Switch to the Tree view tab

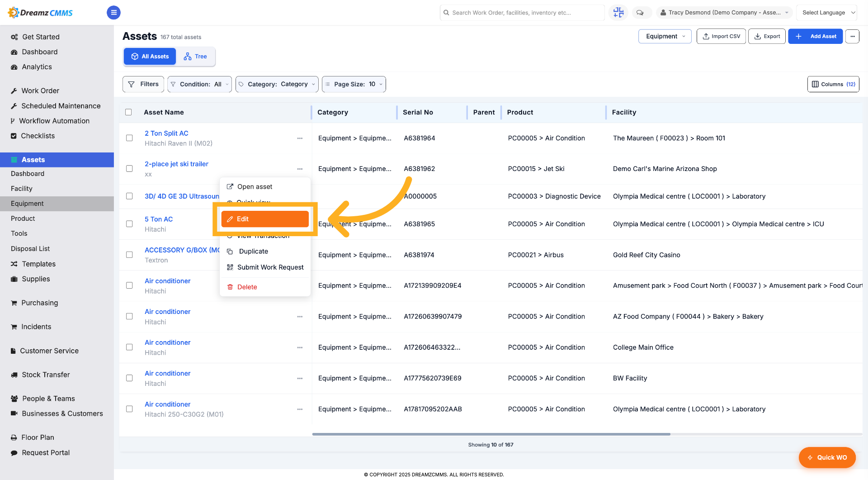(195, 57)
